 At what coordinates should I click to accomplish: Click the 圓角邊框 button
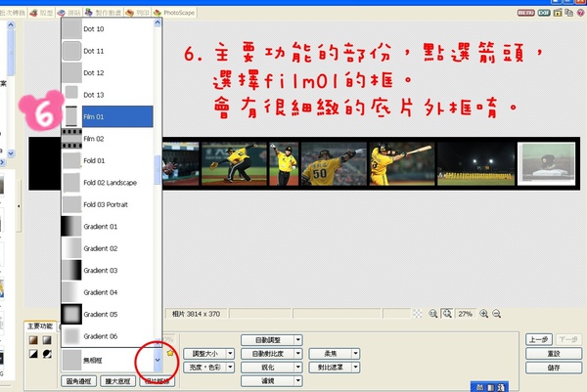pos(78,381)
